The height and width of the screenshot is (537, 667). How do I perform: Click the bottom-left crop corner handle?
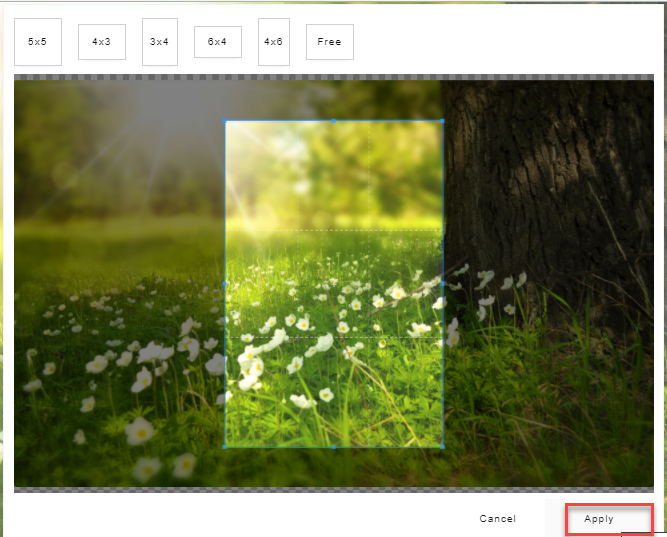(x=225, y=447)
